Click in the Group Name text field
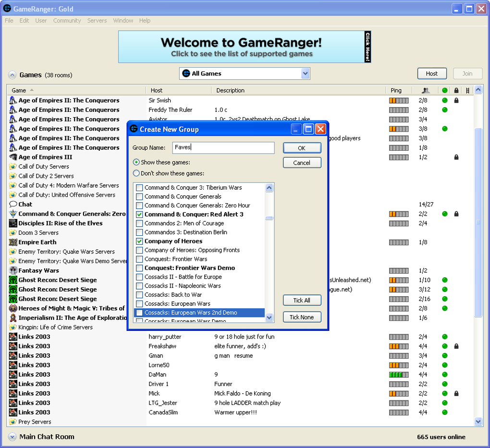The height and width of the screenshot is (448, 490). [223, 147]
